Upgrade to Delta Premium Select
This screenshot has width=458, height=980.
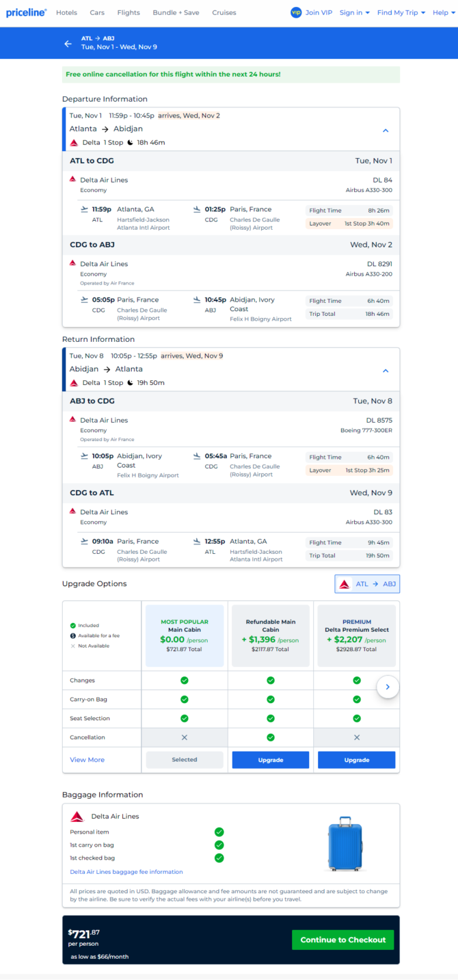357,760
